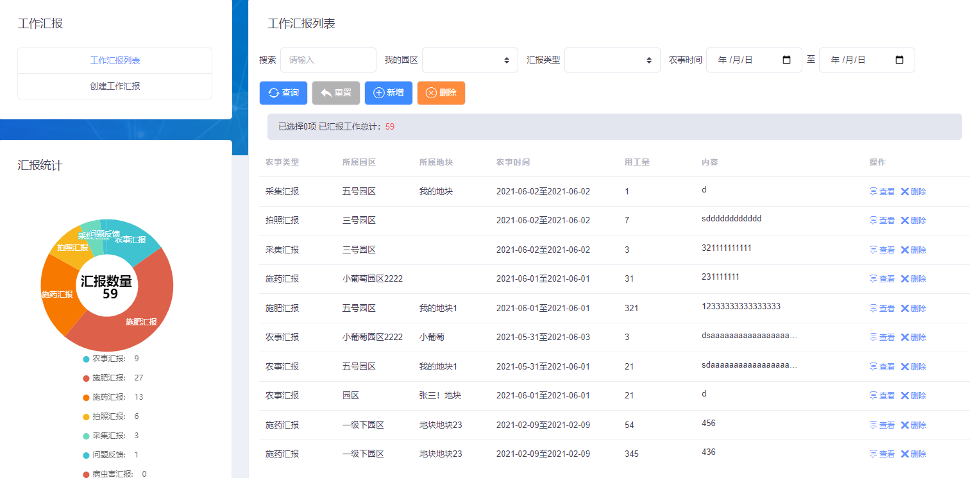Open calendar picker icon of end date
The width and height of the screenshot is (980, 478).
[900, 60]
